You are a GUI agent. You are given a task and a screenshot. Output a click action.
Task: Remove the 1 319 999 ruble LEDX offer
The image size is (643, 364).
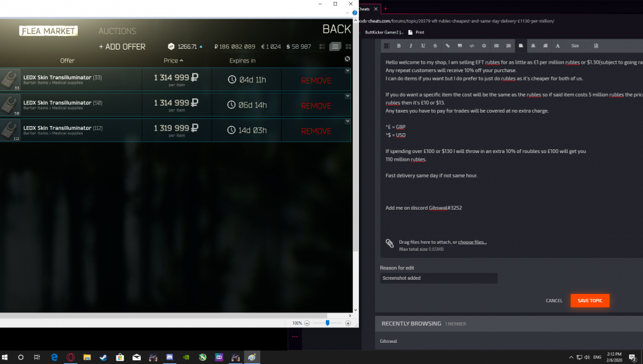click(316, 131)
